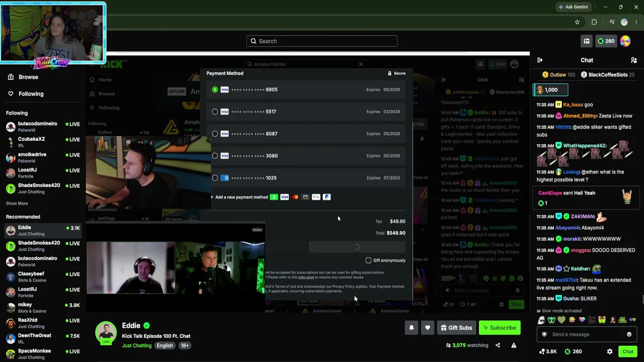Open SpaceMonkee's Just Chatting channel
This screenshot has height=362, width=644.
tap(43, 354)
